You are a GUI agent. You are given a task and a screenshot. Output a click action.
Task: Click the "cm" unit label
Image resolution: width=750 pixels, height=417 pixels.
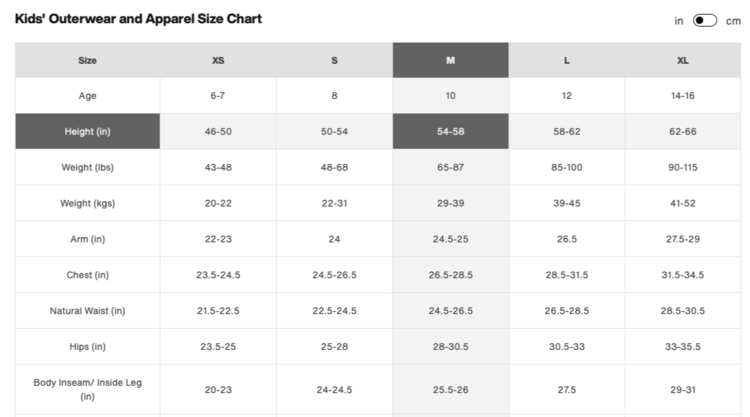(733, 20)
